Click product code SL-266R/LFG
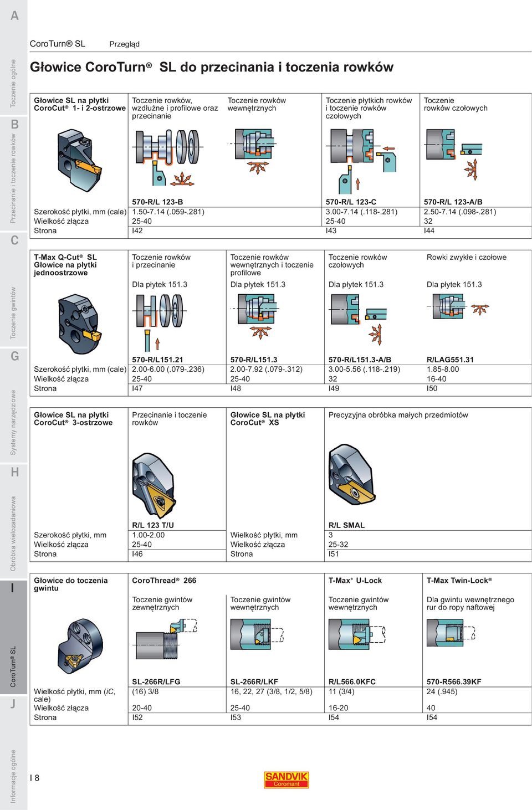This screenshot has height=810, width=532. (156, 682)
